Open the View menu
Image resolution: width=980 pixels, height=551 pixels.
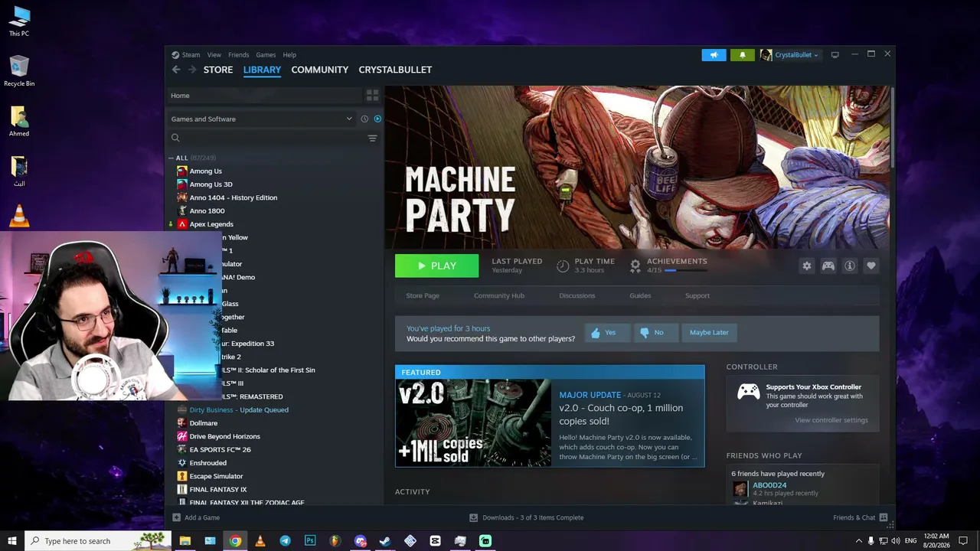pyautogui.click(x=214, y=55)
